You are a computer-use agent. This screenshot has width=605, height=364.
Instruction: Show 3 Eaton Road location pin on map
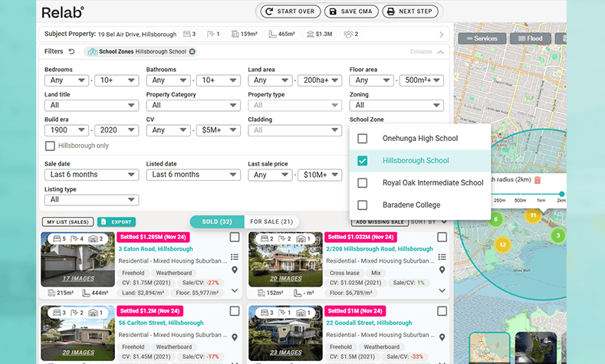pyautogui.click(x=235, y=270)
